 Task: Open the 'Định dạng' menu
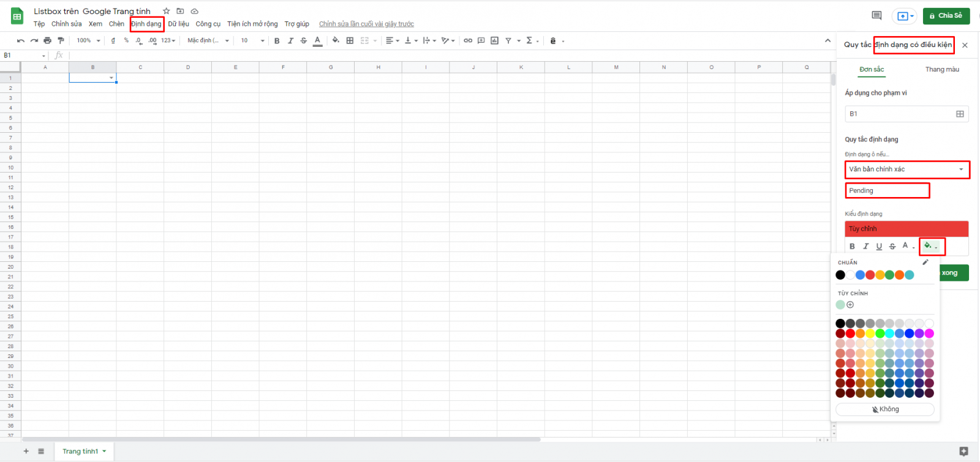pyautogui.click(x=146, y=24)
